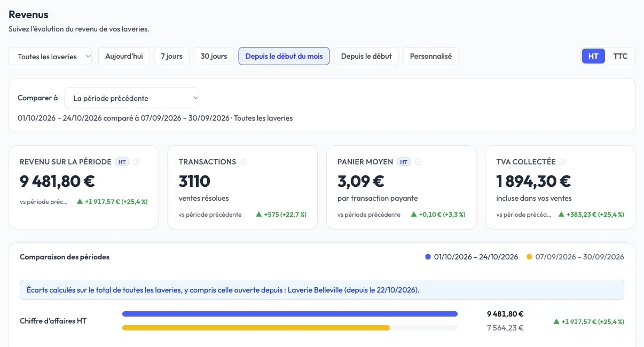Click the 1 894,30 € TVA value
The image size is (644, 347).
tap(533, 181)
